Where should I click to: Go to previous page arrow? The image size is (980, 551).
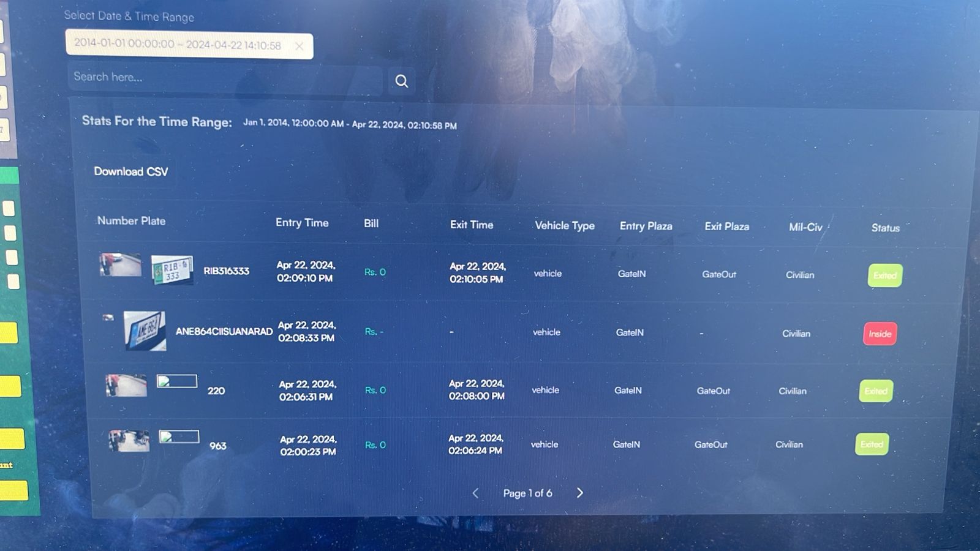475,493
